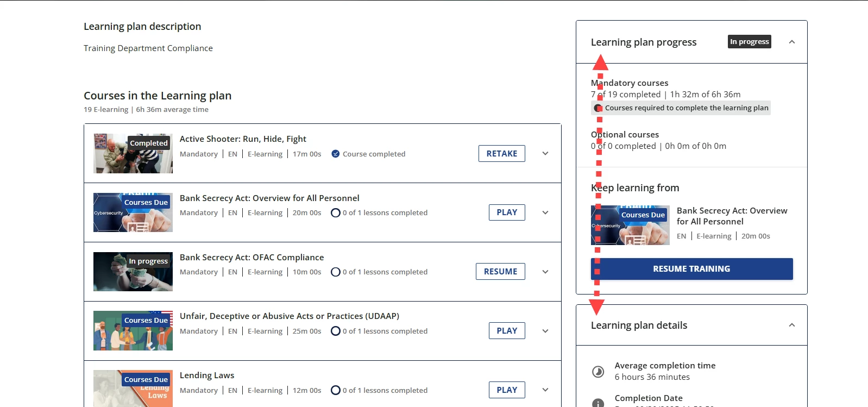Click OFAC Compliance lesson progress circle
The height and width of the screenshot is (407, 868).
click(336, 272)
